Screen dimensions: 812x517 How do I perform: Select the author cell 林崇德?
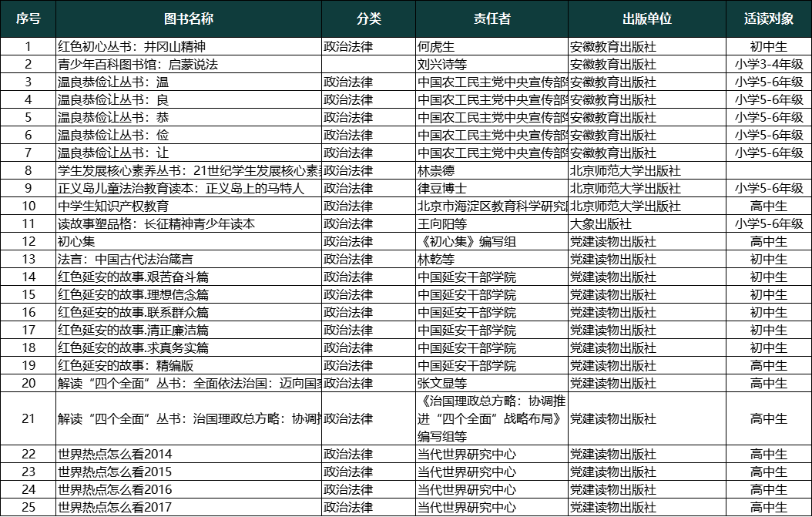point(436,171)
